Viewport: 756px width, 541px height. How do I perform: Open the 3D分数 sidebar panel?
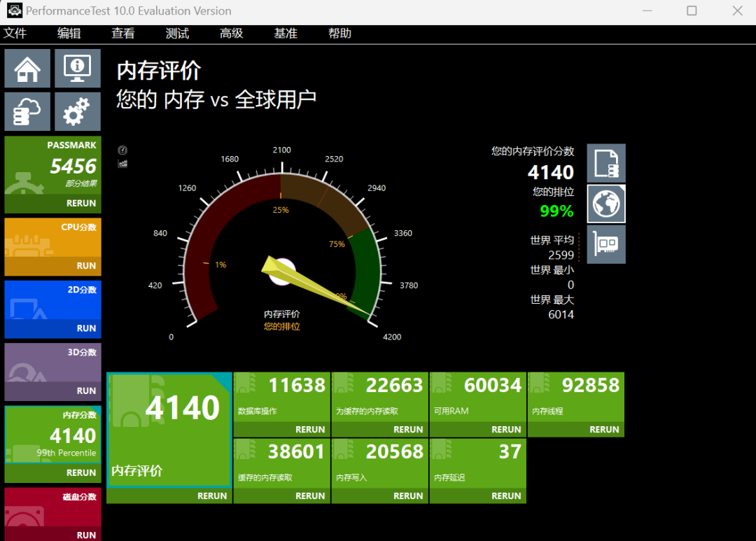point(53,363)
